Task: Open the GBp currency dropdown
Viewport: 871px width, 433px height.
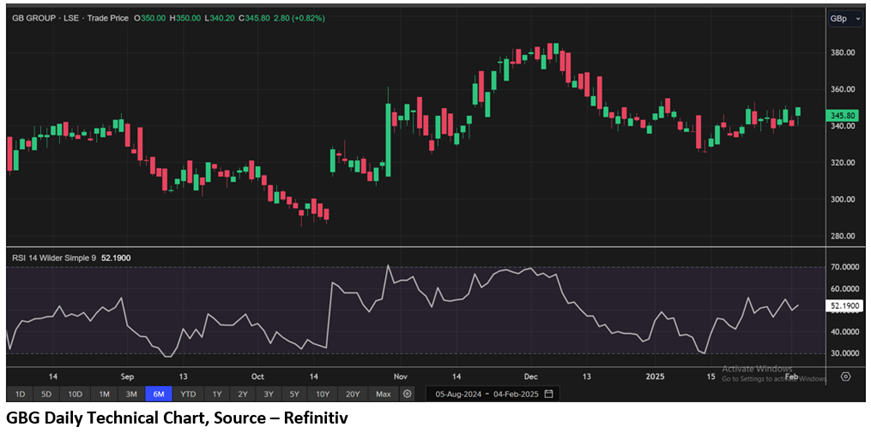Action: 838,18
